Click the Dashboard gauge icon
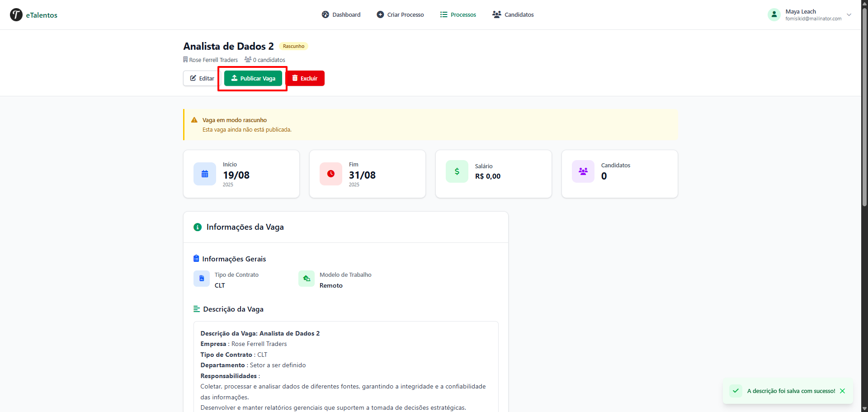 (x=325, y=14)
